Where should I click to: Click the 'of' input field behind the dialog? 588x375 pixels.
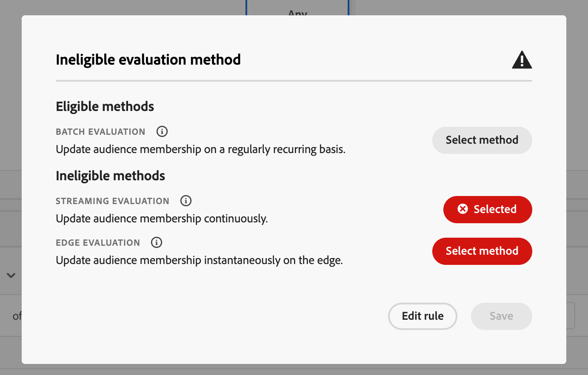coord(16,316)
